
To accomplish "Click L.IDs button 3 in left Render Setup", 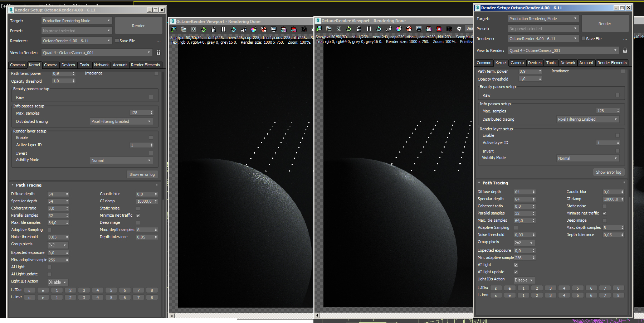I will [x=84, y=290].
